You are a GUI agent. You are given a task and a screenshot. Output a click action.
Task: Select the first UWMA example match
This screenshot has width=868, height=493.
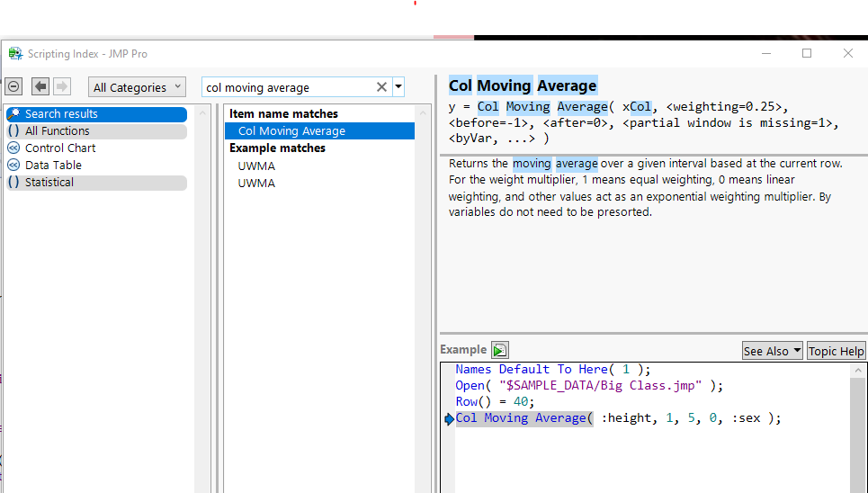[256, 166]
